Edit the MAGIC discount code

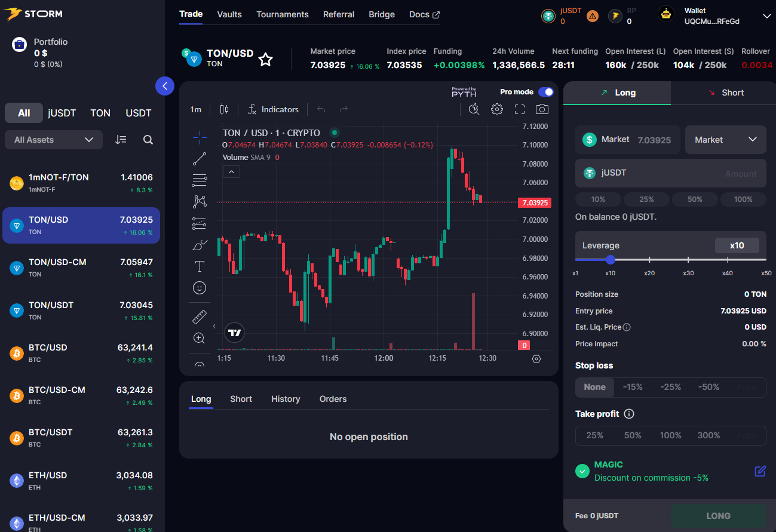point(760,471)
